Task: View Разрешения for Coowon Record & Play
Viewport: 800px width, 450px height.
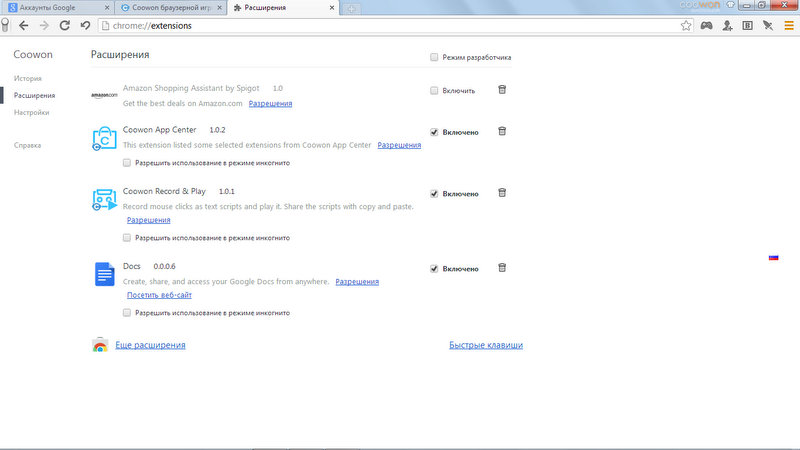Action: click(148, 220)
